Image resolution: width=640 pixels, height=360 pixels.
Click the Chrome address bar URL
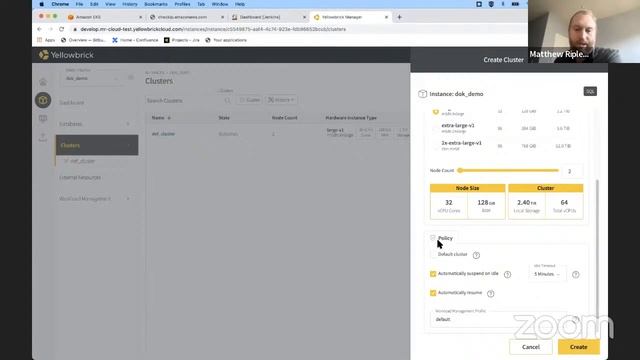(x=213, y=29)
